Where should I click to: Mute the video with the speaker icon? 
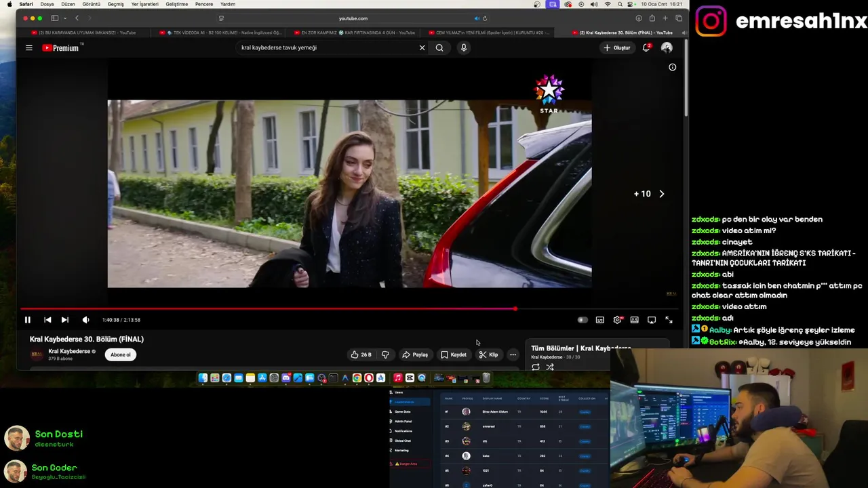[x=85, y=320]
